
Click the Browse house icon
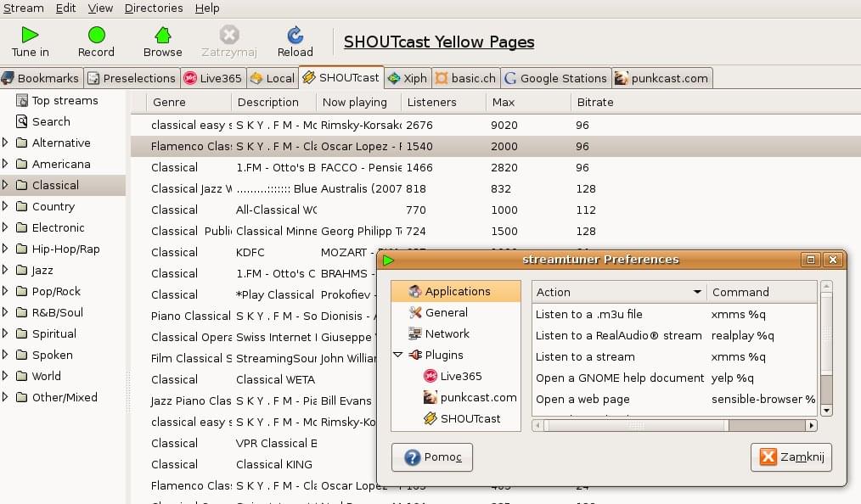(162, 35)
